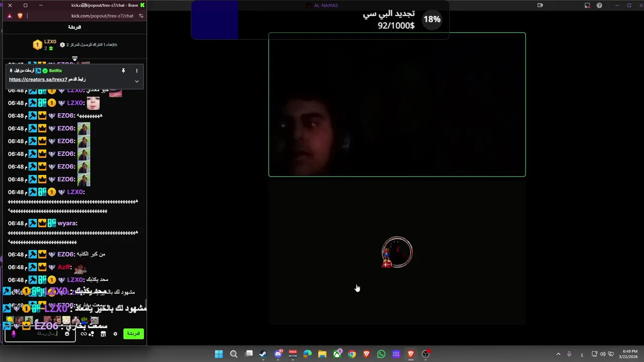The width and height of the screenshot is (644, 362).
Task: Open Microsoft Edge from taskbar
Action: pyautogui.click(x=307, y=354)
